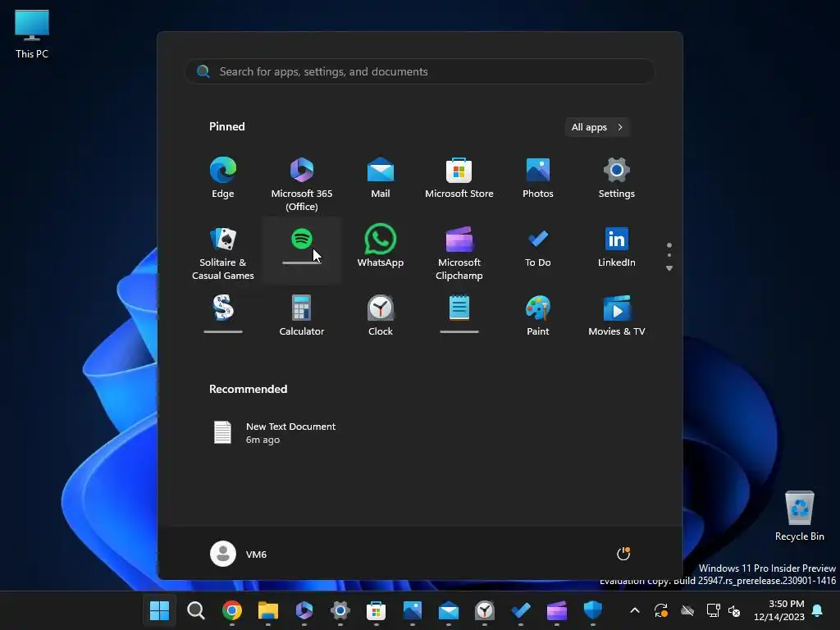Open To Do pinned app
Viewport: 840px width, 630px height.
coord(538,246)
